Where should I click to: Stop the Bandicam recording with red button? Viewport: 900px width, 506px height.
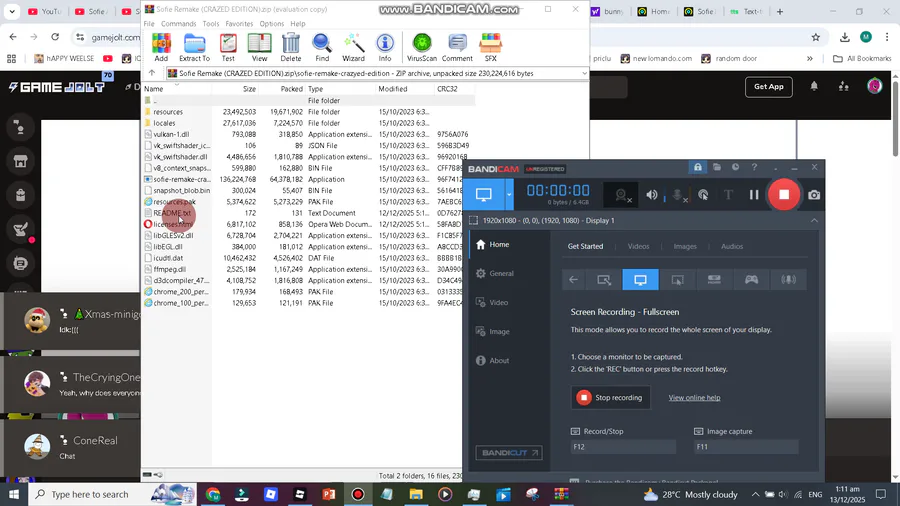[784, 194]
